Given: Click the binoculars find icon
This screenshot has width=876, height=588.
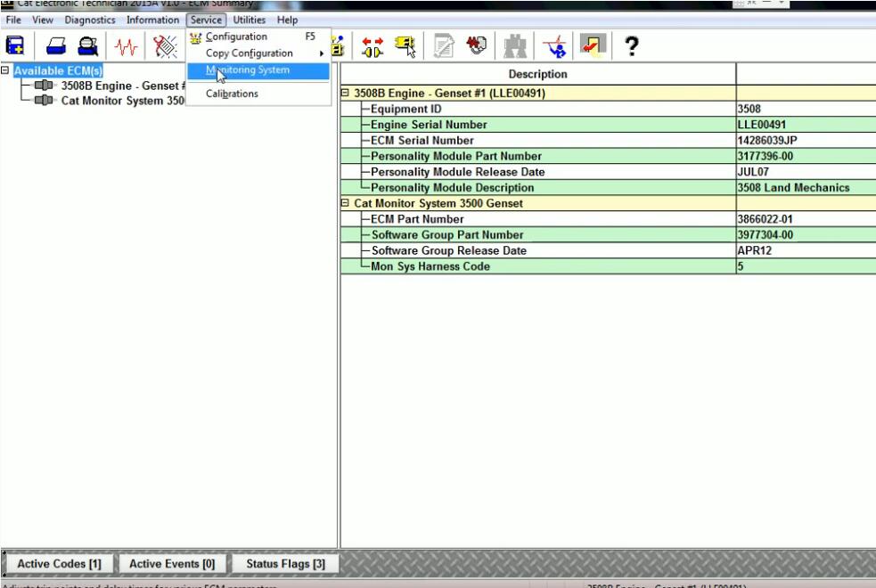Looking at the screenshot, I should pyautogui.click(x=515, y=46).
